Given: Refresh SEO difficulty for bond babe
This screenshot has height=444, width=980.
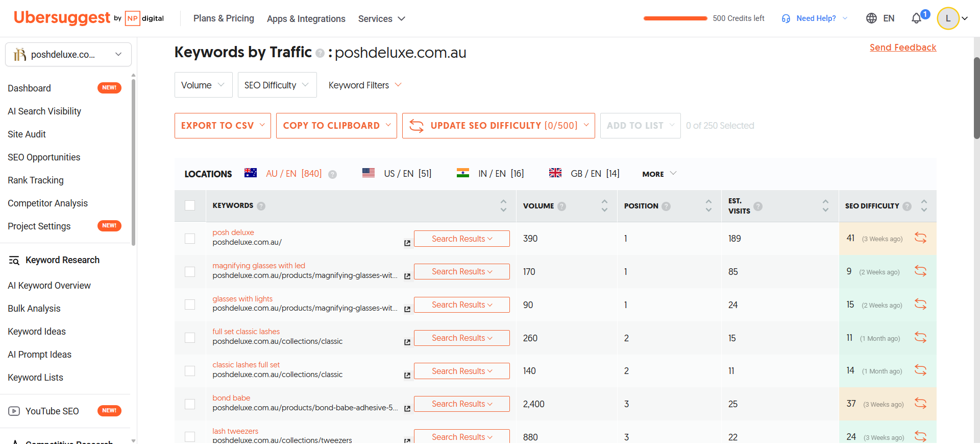Looking at the screenshot, I should [x=920, y=403].
